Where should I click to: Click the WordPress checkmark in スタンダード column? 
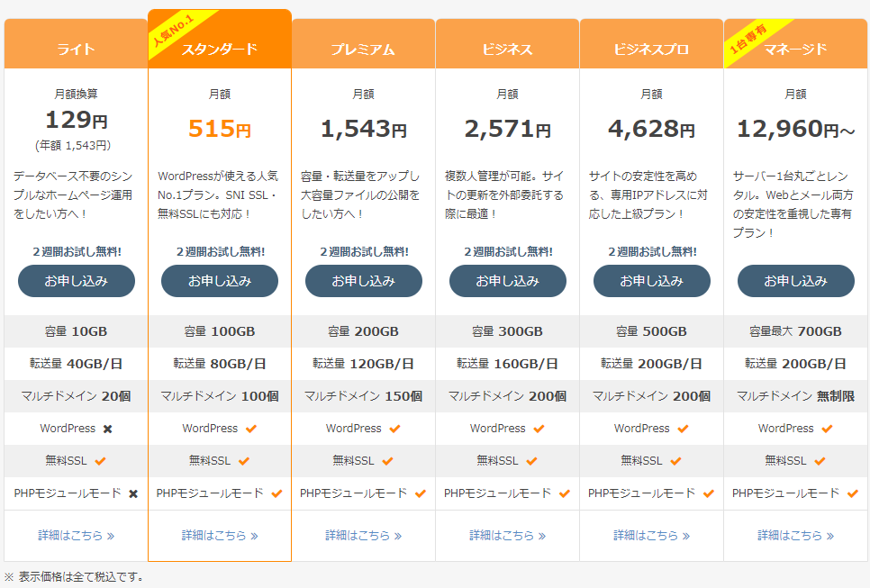pos(251,429)
